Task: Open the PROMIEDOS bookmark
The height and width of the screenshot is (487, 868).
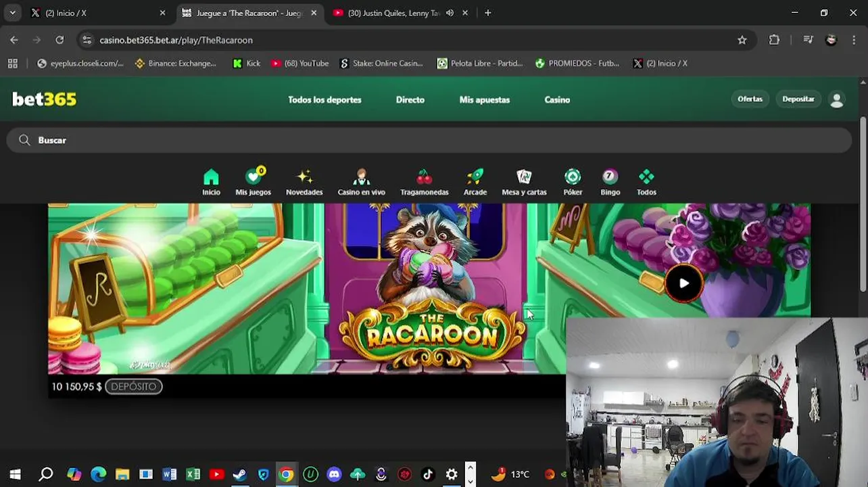Action: (577, 63)
